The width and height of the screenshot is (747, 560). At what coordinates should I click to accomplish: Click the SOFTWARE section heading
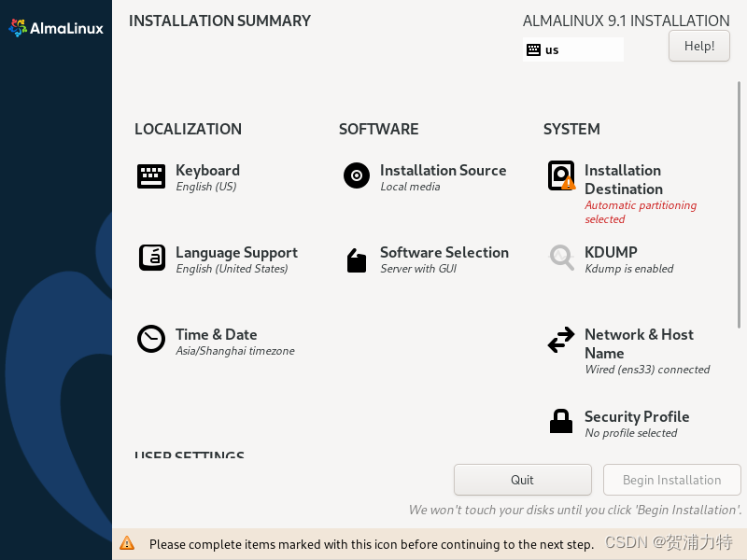coord(379,129)
